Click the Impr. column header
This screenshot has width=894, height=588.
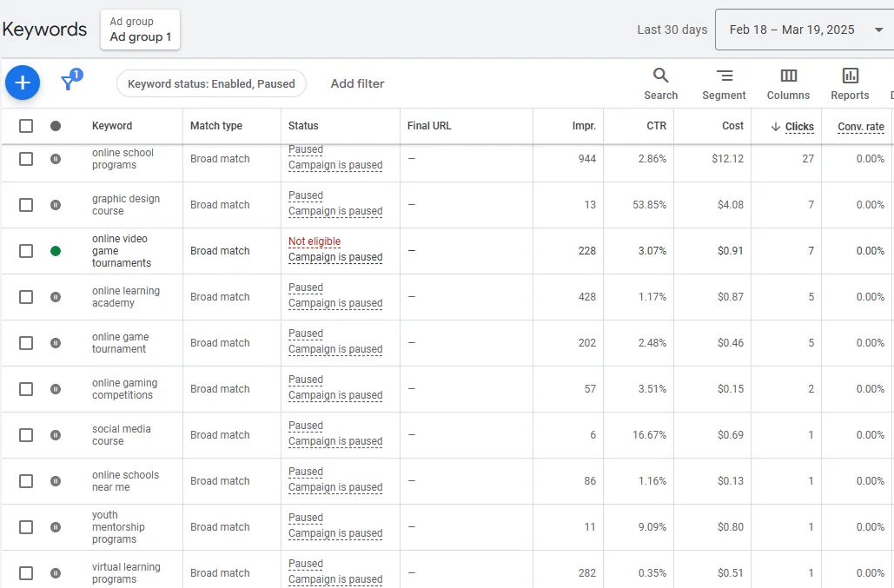click(x=584, y=126)
